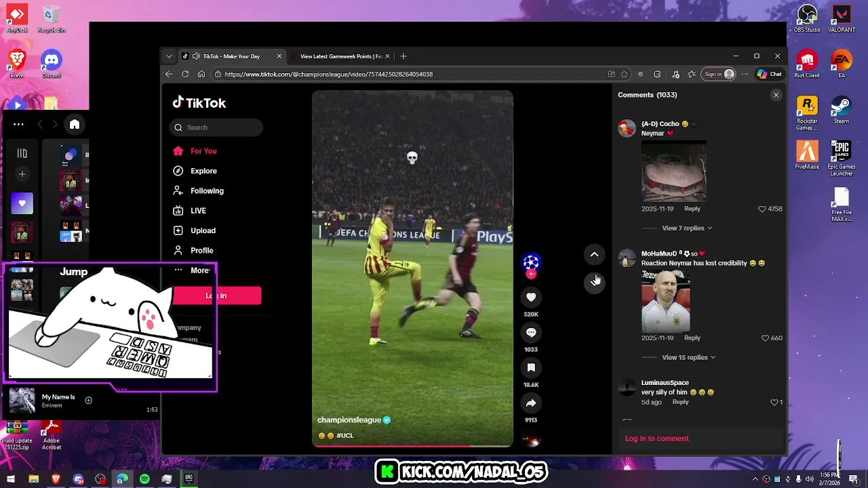This screenshot has width=868, height=488.
Task: Open Steam desktop shortcut
Action: coord(842,110)
